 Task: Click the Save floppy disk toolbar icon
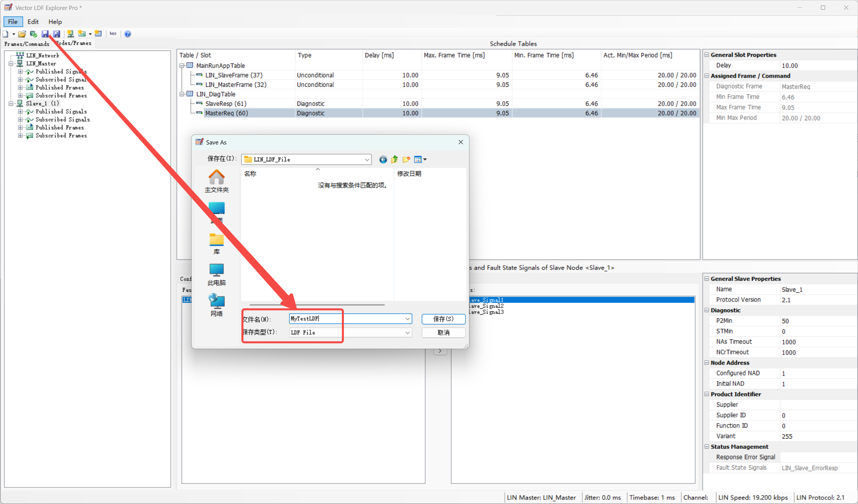point(45,34)
